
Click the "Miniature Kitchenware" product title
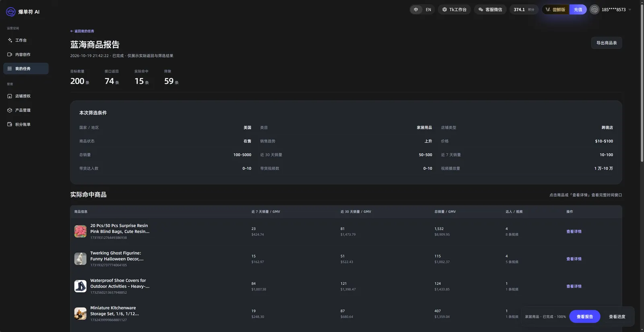pyautogui.click(x=114, y=311)
